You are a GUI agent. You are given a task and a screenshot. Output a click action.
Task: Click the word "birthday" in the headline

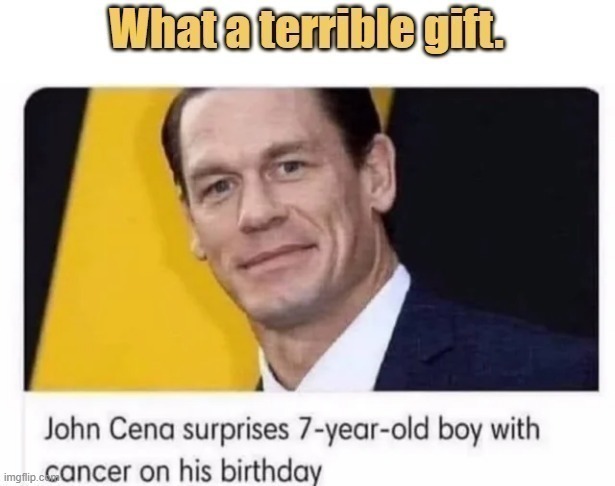coord(271,470)
